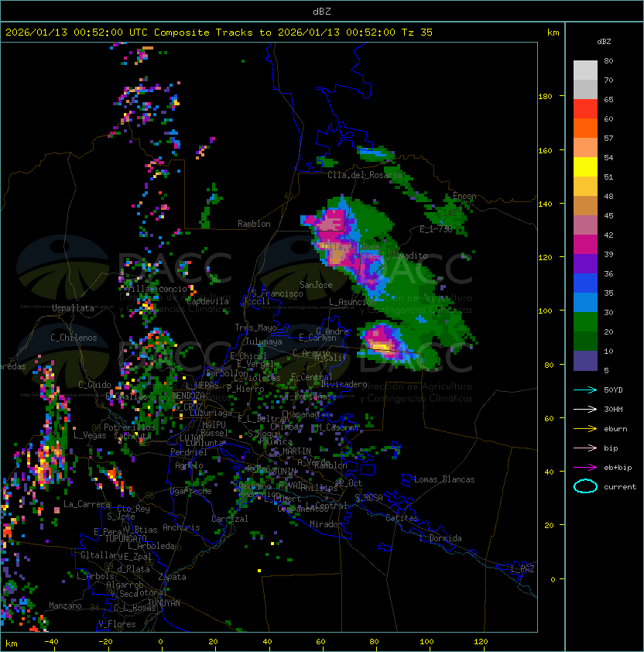Click the Capdevila map label
Image resolution: width=644 pixels, height=652 pixels.
coord(208,301)
